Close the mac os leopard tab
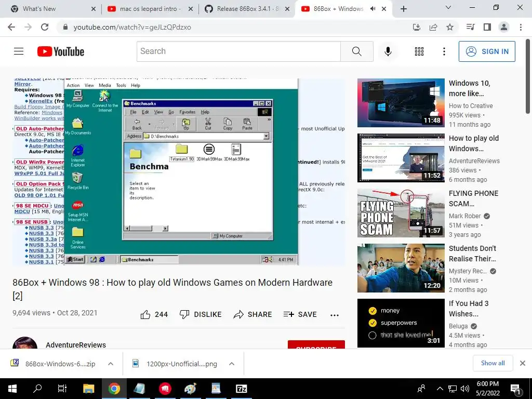The height and width of the screenshot is (399, 532). click(191, 9)
